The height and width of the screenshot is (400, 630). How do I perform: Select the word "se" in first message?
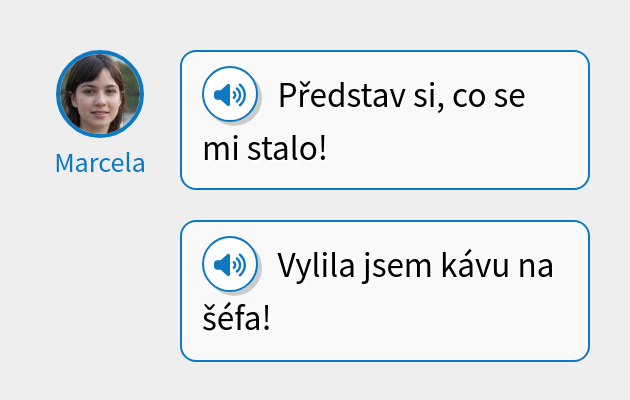click(509, 97)
